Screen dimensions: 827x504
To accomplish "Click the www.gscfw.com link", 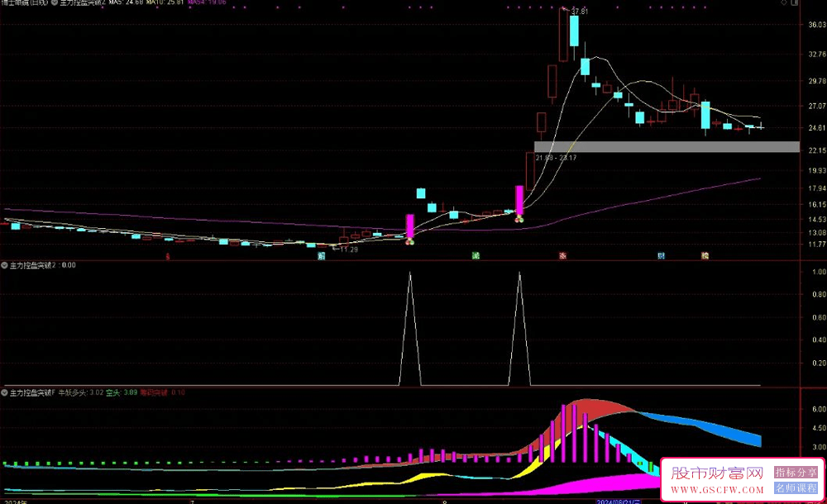I will click(x=716, y=490).
